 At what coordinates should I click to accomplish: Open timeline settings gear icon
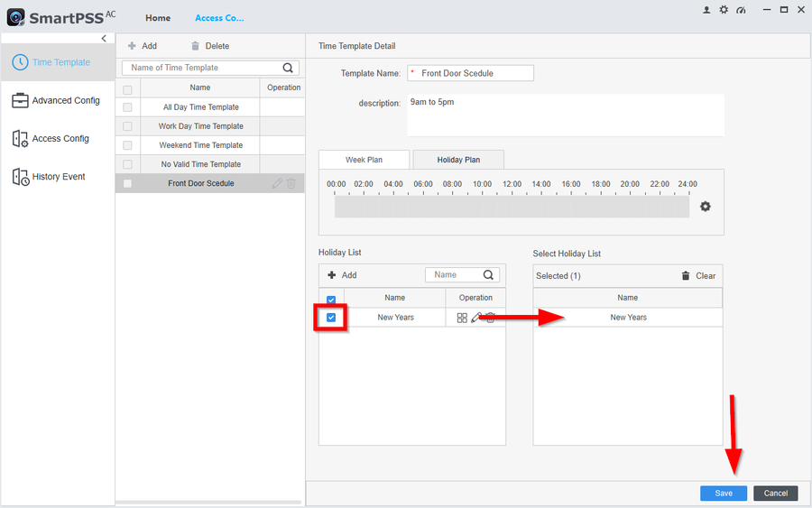(x=706, y=207)
